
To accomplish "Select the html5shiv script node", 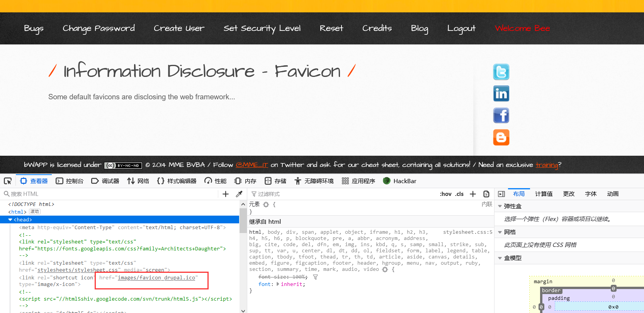I will (x=126, y=299).
